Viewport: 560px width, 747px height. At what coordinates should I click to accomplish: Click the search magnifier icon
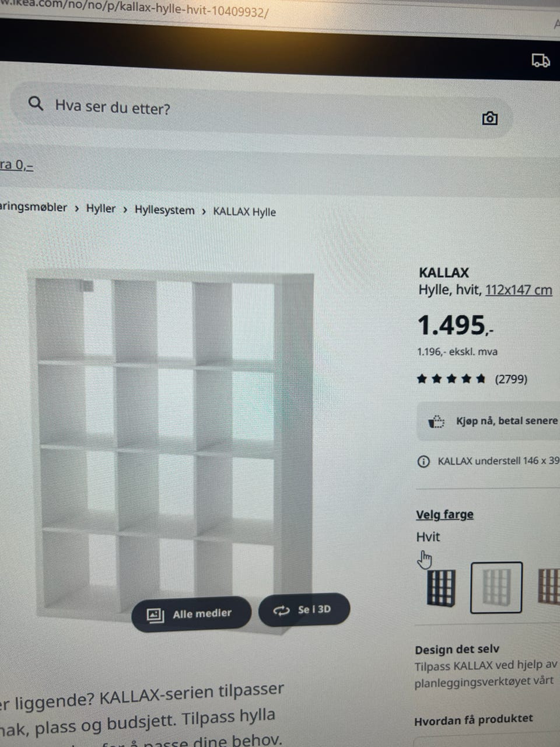[36, 104]
